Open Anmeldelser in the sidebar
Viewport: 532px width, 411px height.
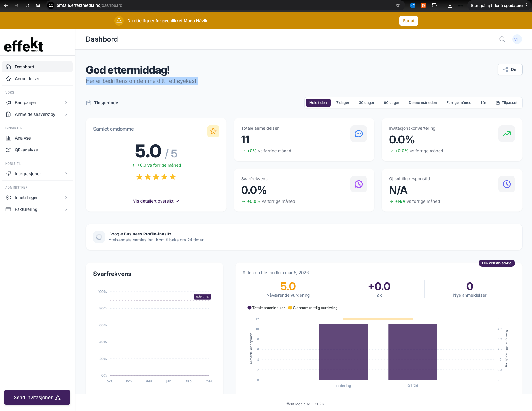click(37, 79)
